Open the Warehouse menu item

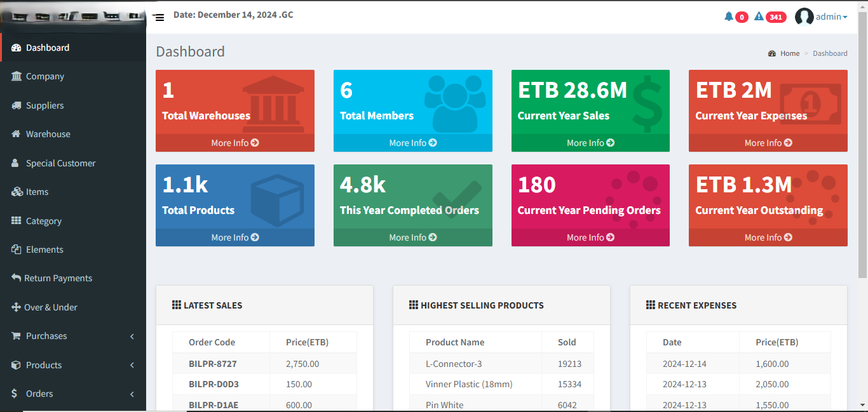click(48, 134)
